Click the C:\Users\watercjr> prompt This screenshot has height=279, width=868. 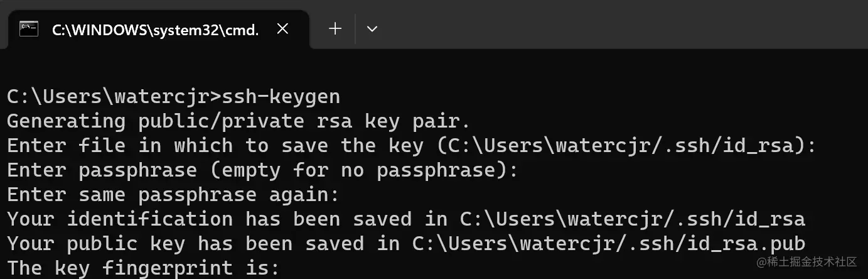tap(114, 97)
